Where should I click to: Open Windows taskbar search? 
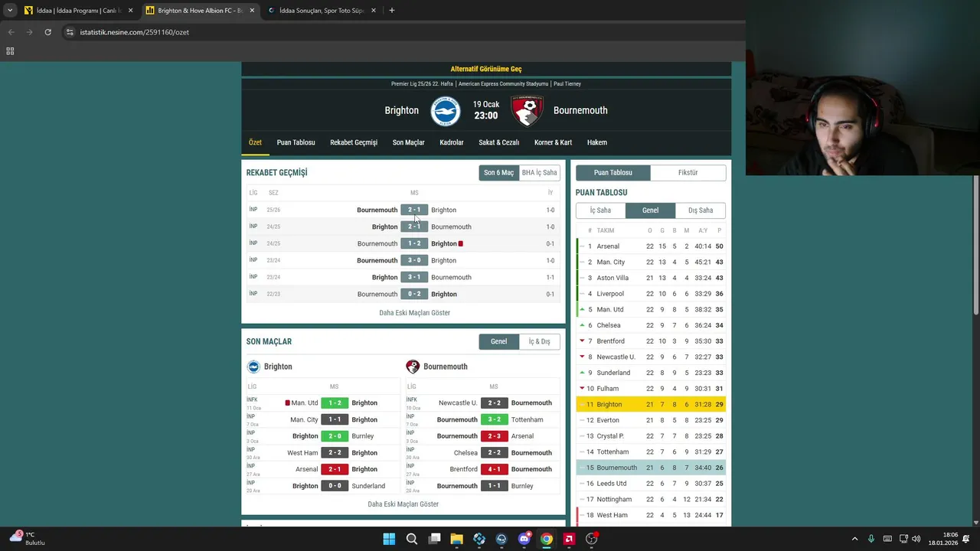point(411,539)
